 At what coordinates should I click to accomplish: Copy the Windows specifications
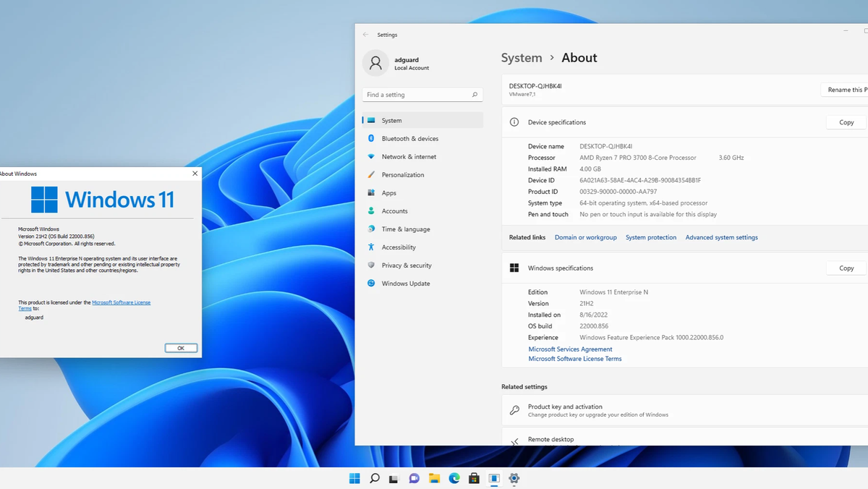pyautogui.click(x=846, y=268)
